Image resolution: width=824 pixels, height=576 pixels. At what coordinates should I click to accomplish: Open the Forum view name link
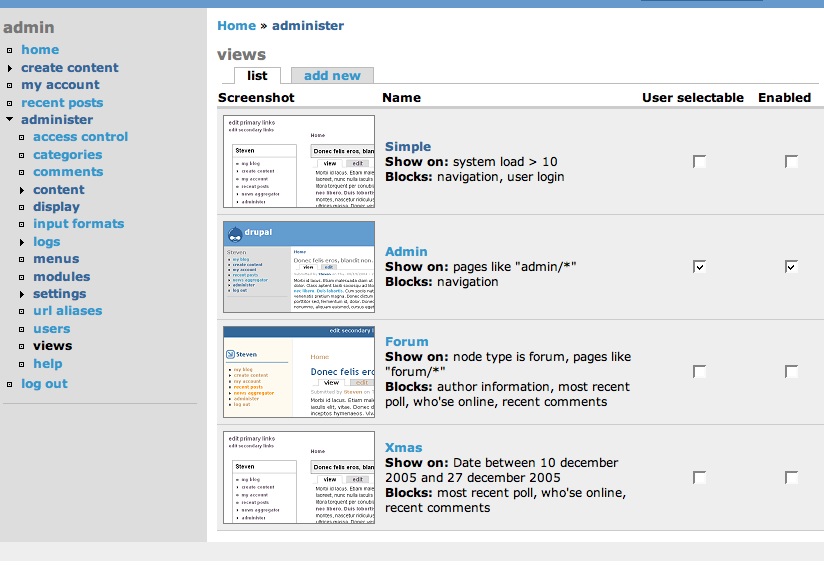click(406, 341)
